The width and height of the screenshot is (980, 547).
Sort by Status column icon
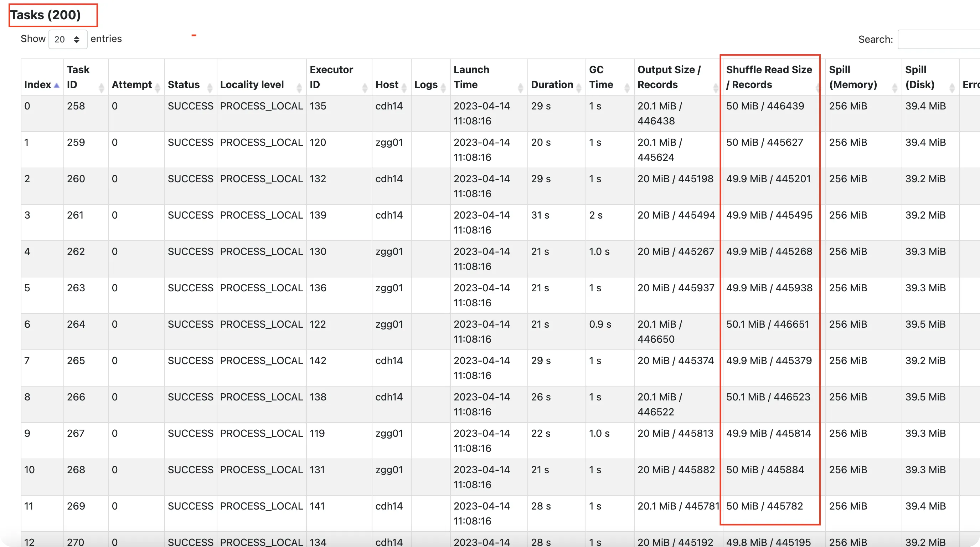210,88
